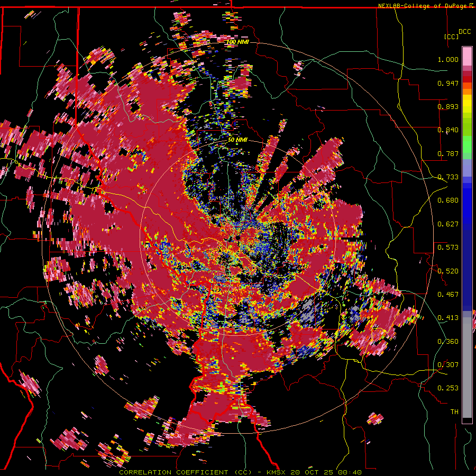Click the 0.573 legend value
Image resolution: width=476 pixels, height=476 pixels.
448,248
